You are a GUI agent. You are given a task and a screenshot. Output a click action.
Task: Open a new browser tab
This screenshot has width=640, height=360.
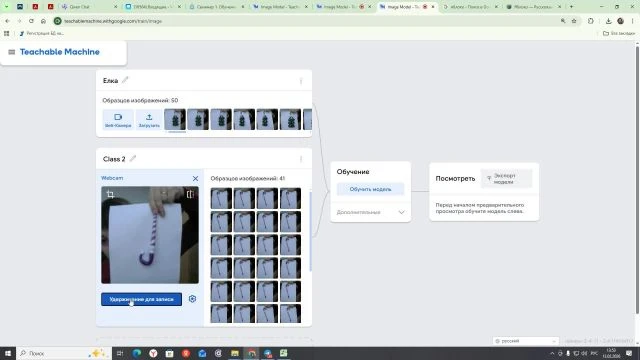point(571,7)
